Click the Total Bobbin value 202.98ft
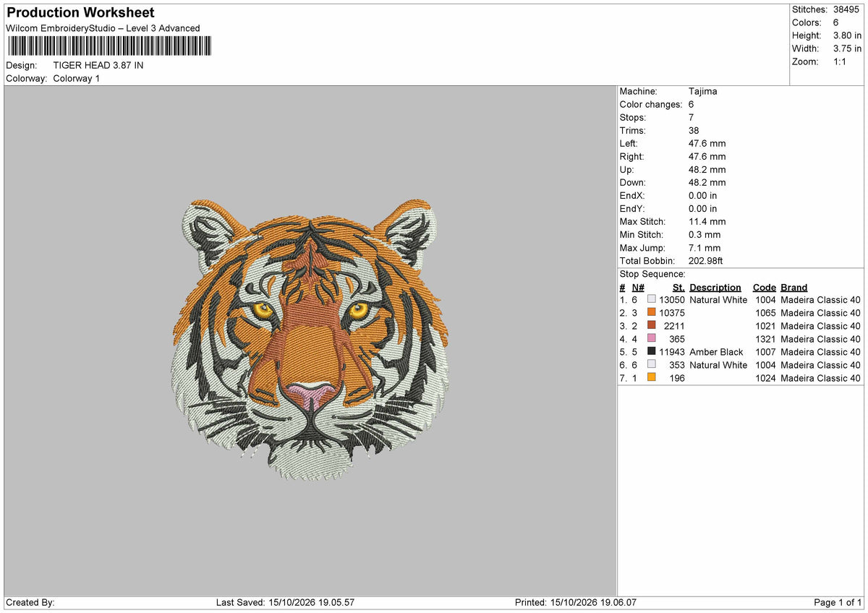 tap(706, 260)
